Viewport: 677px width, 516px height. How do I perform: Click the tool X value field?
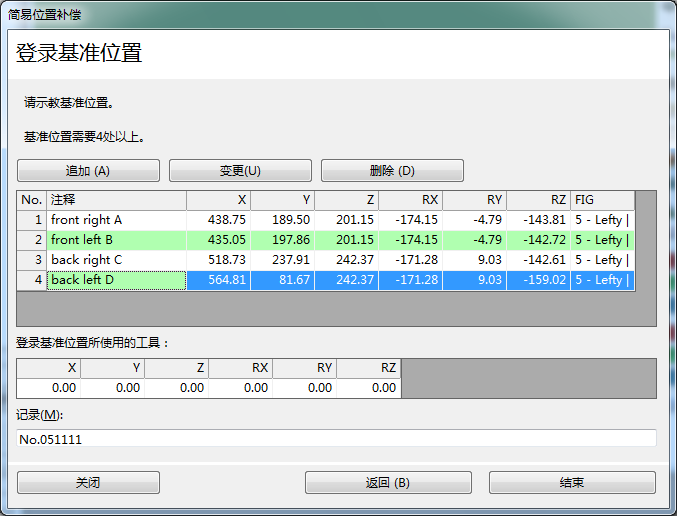pos(48,388)
